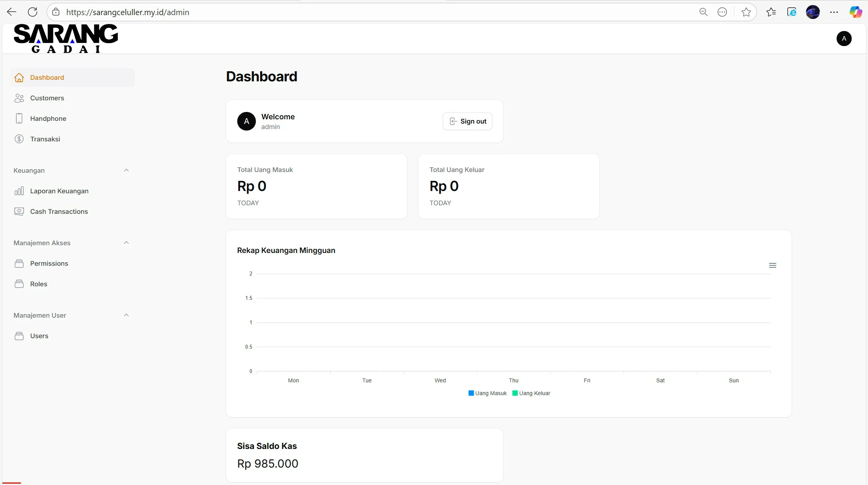This screenshot has height=485, width=868.
Task: Click the Dashboard home icon in sidebar
Action: point(19,77)
